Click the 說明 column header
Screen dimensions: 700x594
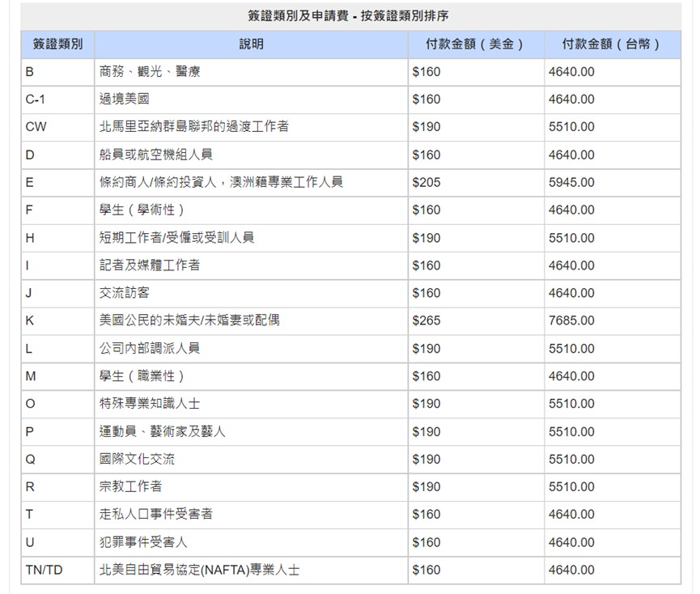[x=251, y=45]
